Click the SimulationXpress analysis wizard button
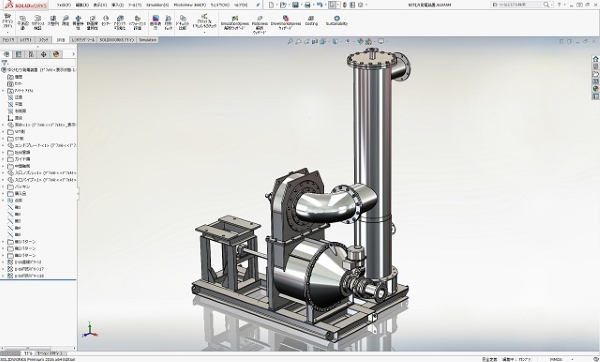 [235, 23]
